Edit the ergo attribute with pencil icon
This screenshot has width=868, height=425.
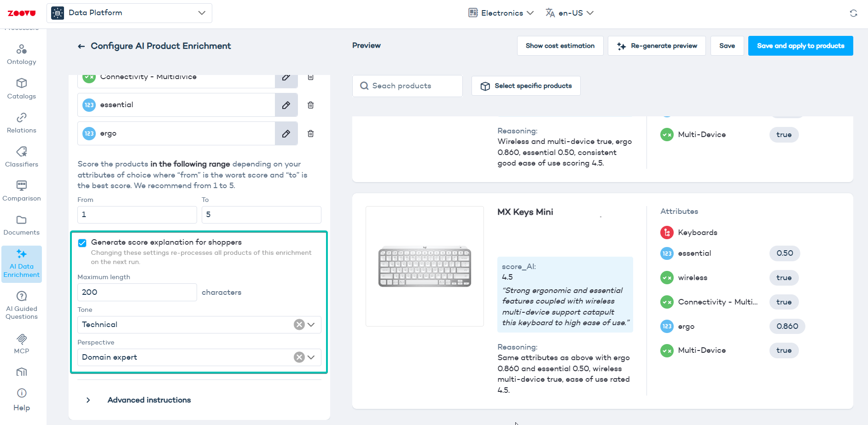point(286,133)
